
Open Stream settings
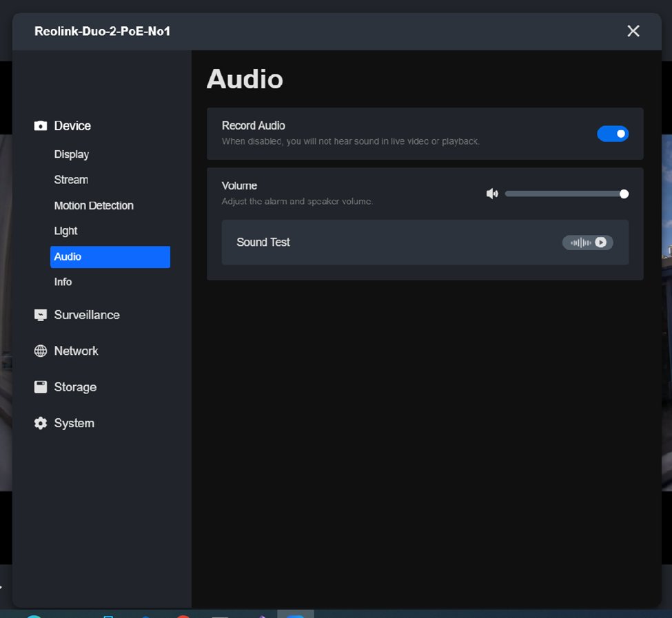(x=71, y=180)
